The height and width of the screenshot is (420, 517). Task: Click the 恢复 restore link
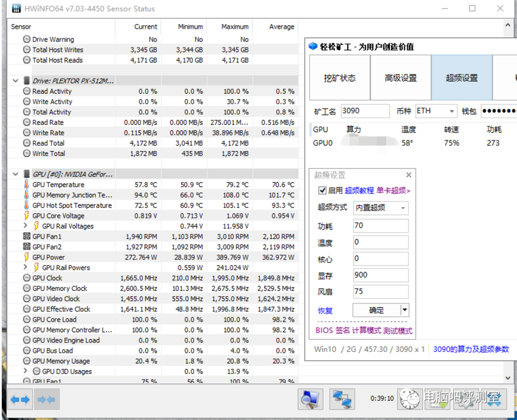tap(325, 310)
